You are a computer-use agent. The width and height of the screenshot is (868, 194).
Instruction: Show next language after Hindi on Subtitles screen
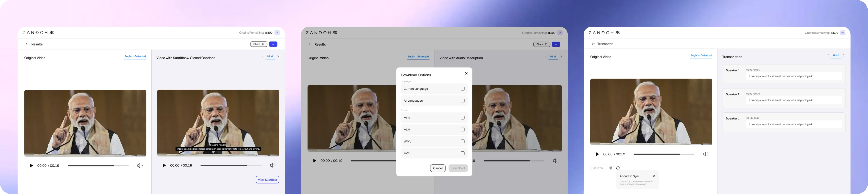[278, 56]
